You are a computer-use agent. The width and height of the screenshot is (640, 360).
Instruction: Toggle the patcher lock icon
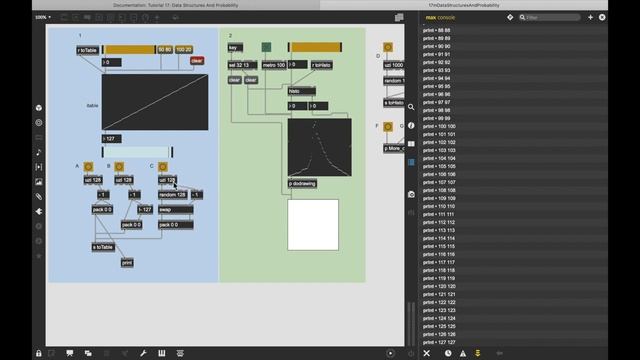click(x=38, y=353)
